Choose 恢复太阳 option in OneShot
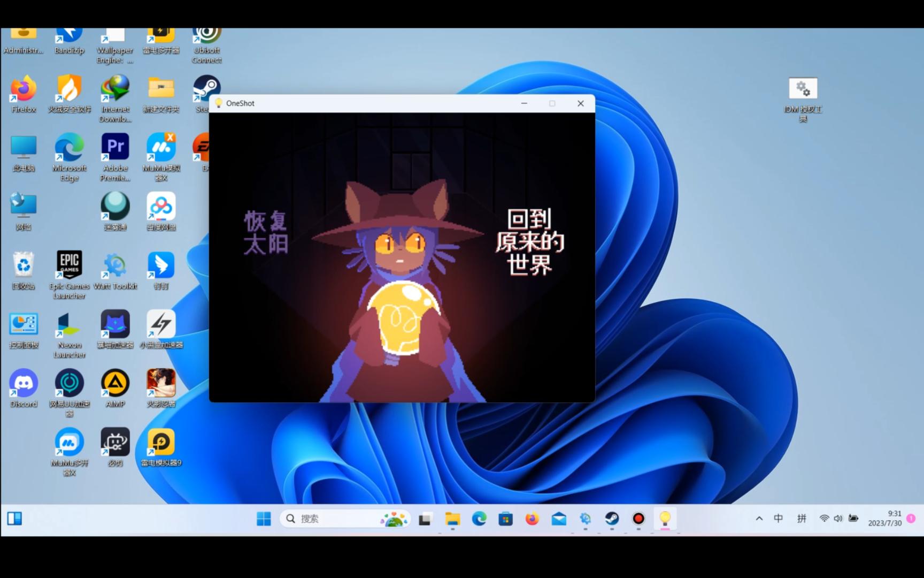 266,232
